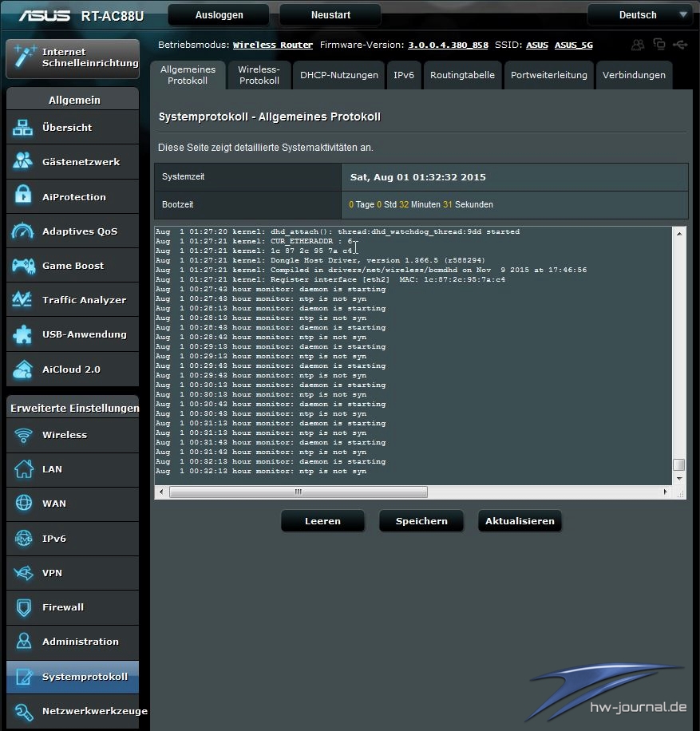The image size is (700, 731).
Task: Switch to Routingtabelle tab
Action: coord(462,75)
